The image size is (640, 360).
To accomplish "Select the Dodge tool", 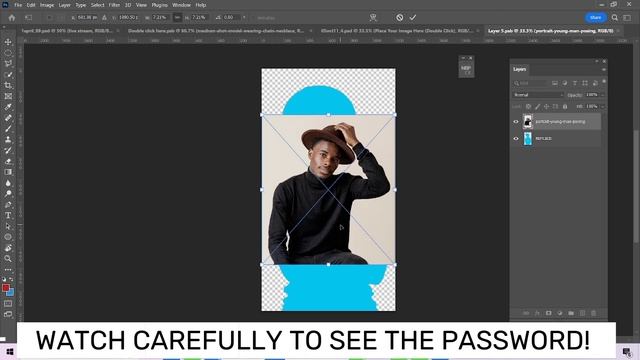I will point(8,193).
